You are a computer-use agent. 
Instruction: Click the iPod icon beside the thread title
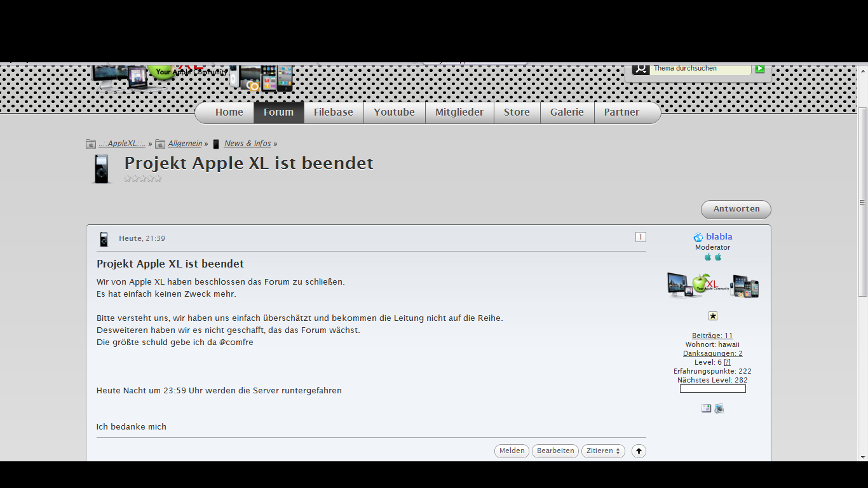pos(101,169)
